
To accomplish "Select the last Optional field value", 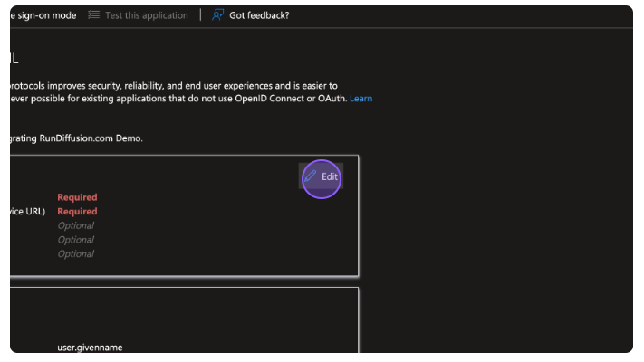I will tap(76, 254).
